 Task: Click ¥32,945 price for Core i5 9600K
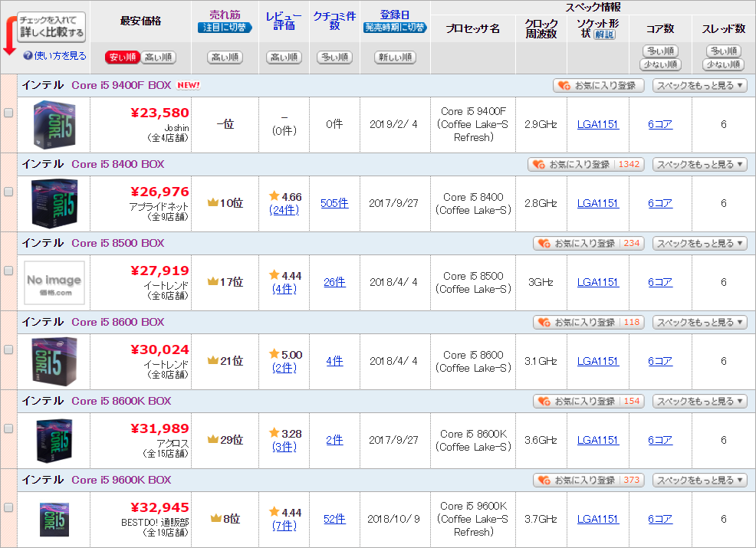coord(159,507)
